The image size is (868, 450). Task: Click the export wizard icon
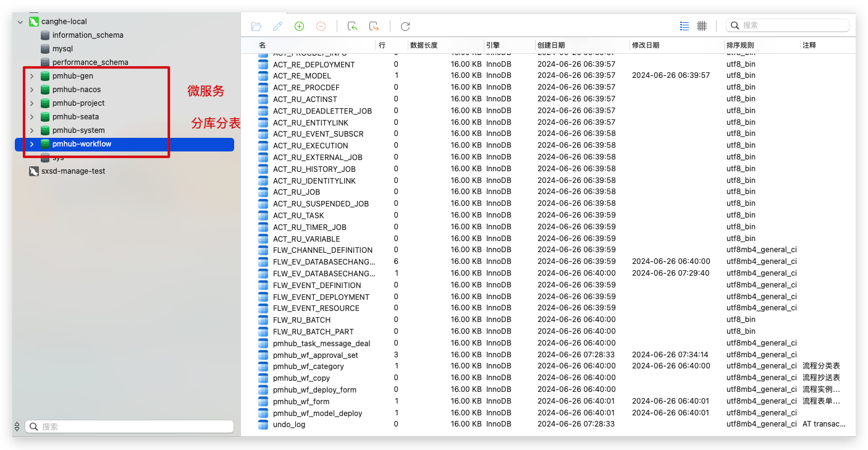pos(374,26)
